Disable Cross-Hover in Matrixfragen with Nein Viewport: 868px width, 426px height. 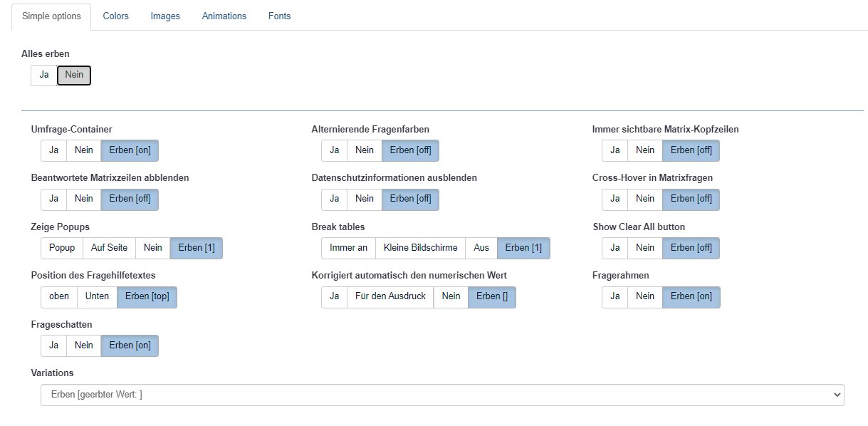pos(644,199)
